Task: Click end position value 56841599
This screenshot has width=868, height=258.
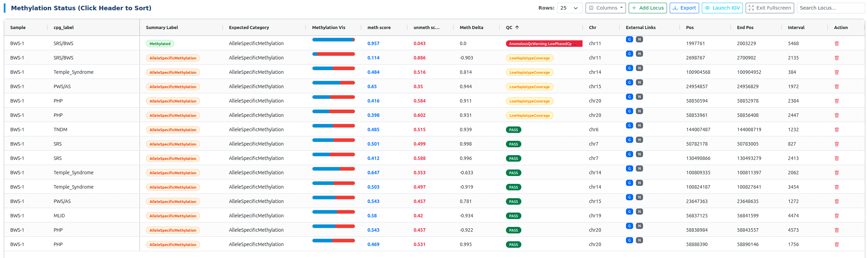Action: (748, 216)
